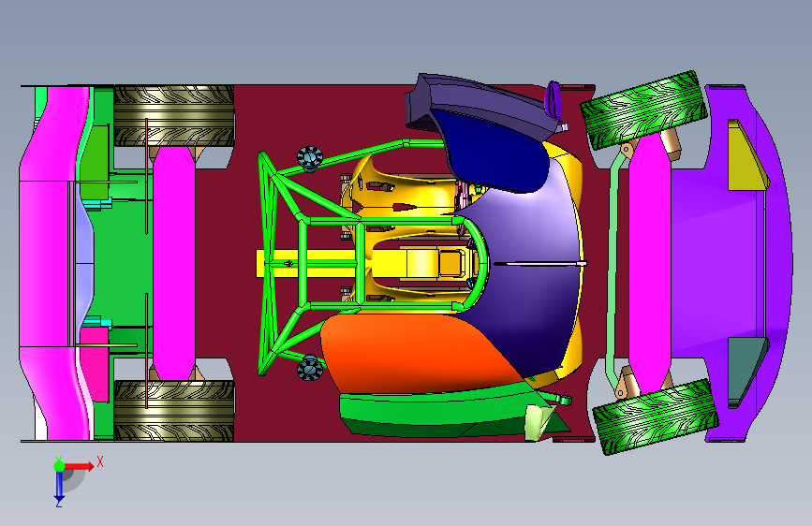Click the blue Z axis arrow of the triad

point(59,486)
